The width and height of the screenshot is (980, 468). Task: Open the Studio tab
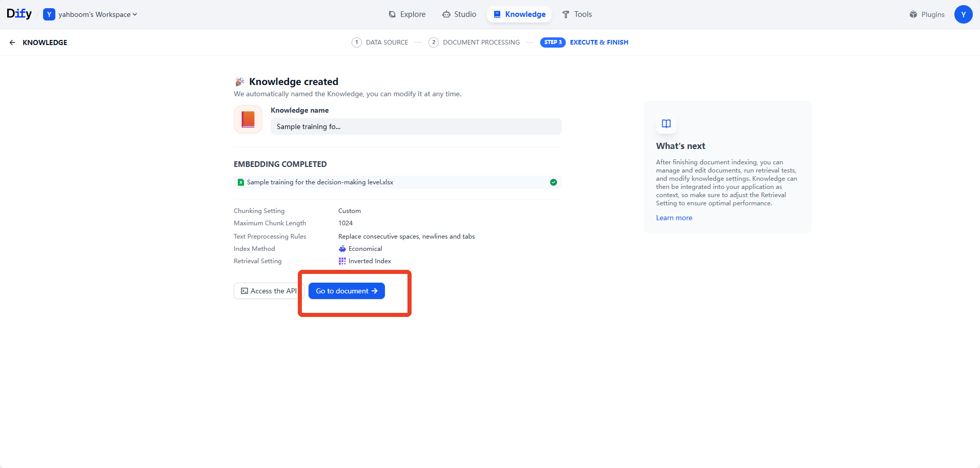(459, 14)
